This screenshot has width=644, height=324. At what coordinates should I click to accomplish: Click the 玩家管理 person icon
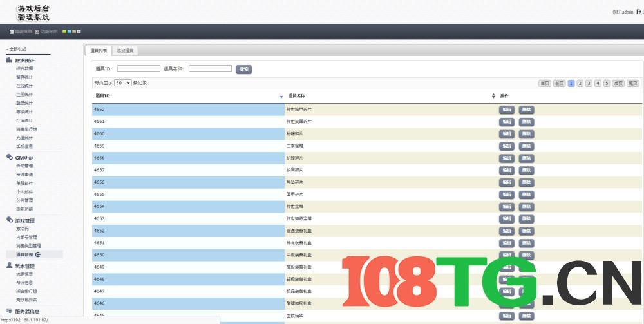point(10,265)
